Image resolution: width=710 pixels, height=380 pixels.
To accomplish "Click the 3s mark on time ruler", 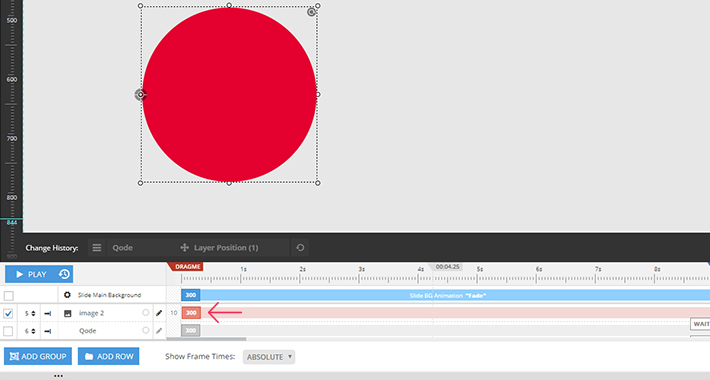I will coord(362,269).
